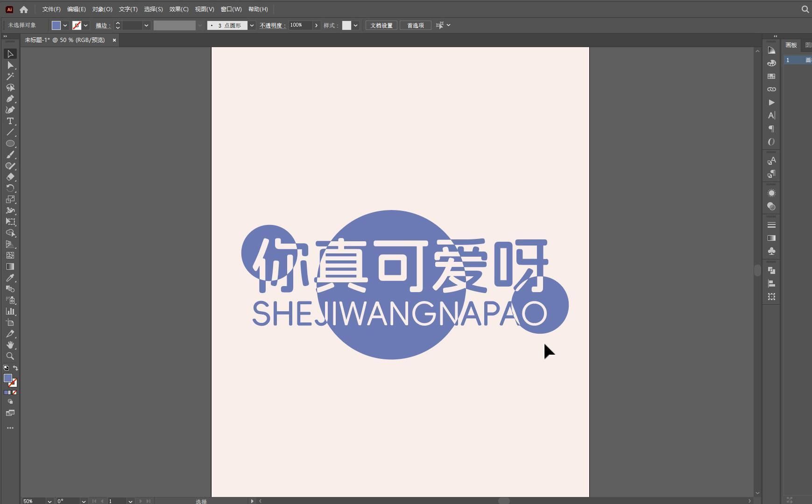The height and width of the screenshot is (504, 812).
Task: Open artboard navigation dropdown
Action: 130,501
